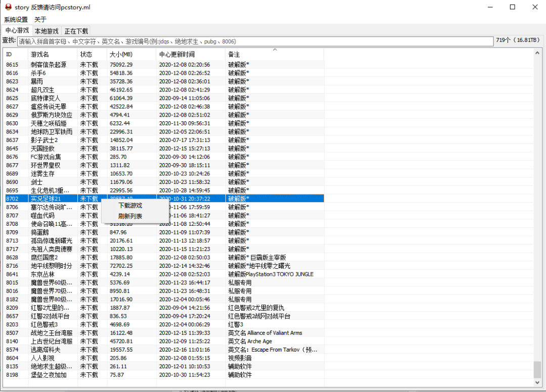Select the 红警2对战平台 row
546x392 pixels.
point(164,316)
